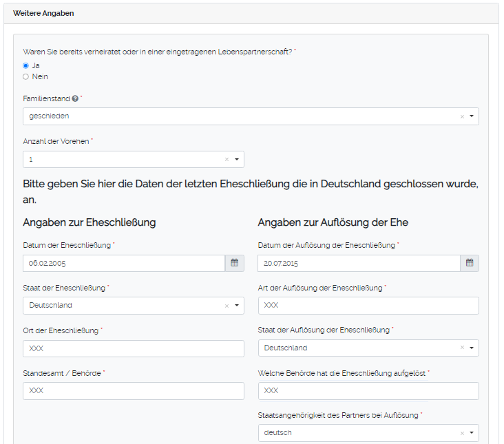Select the Nein radio button
This screenshot has height=444, width=504.
click(x=26, y=77)
